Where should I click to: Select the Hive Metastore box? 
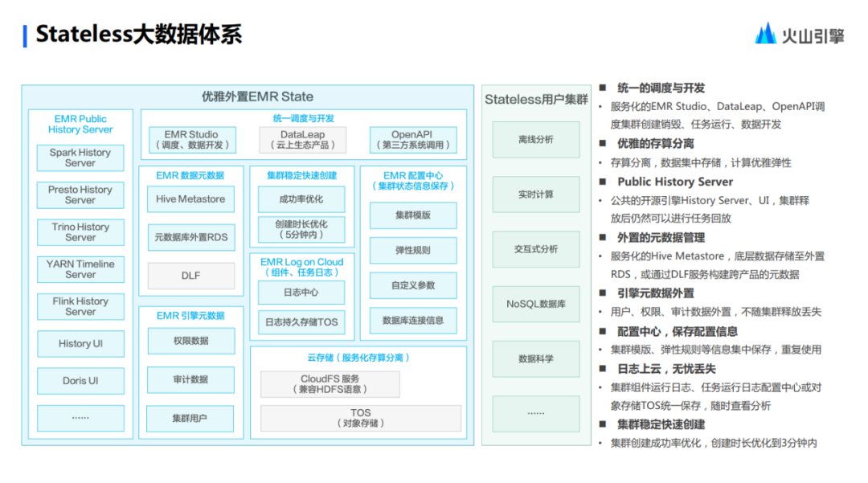tap(190, 199)
